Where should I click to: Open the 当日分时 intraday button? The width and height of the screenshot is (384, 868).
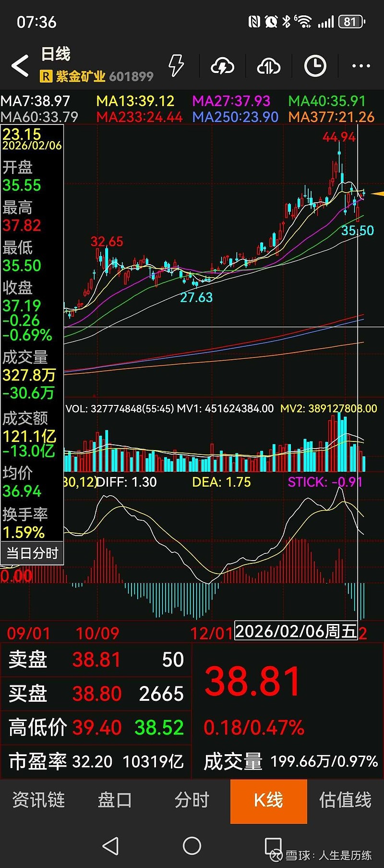point(32,553)
